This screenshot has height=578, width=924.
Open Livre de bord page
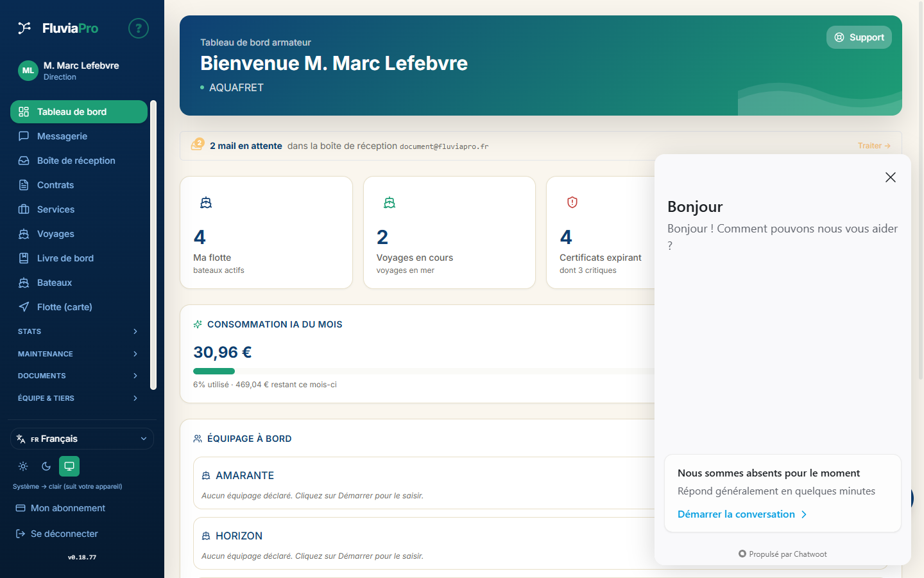[79, 258]
